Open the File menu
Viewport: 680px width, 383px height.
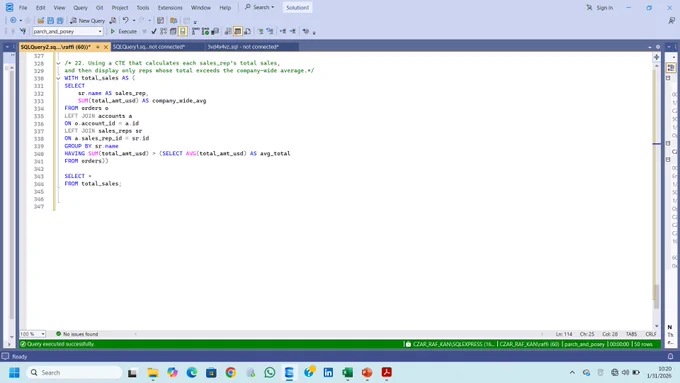tap(23, 8)
